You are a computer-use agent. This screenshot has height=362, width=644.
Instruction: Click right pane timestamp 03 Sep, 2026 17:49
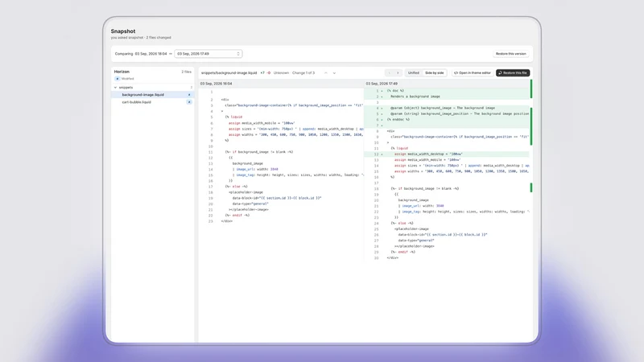pos(382,84)
